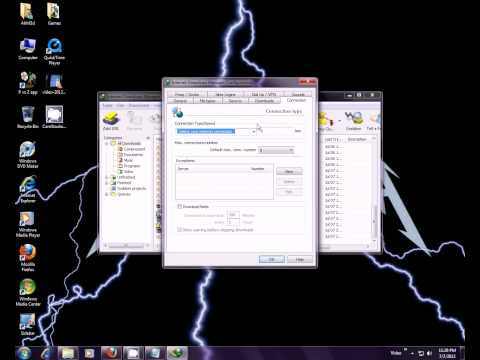The image size is (480, 360).
Task: Select the QuickTime Player desktop icon
Action: pyautogui.click(x=54, y=52)
